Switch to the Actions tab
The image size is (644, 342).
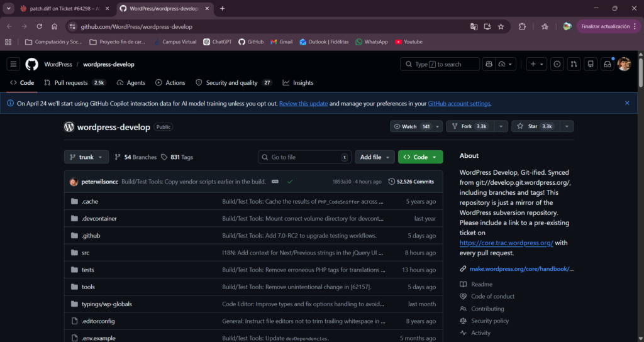pos(170,82)
